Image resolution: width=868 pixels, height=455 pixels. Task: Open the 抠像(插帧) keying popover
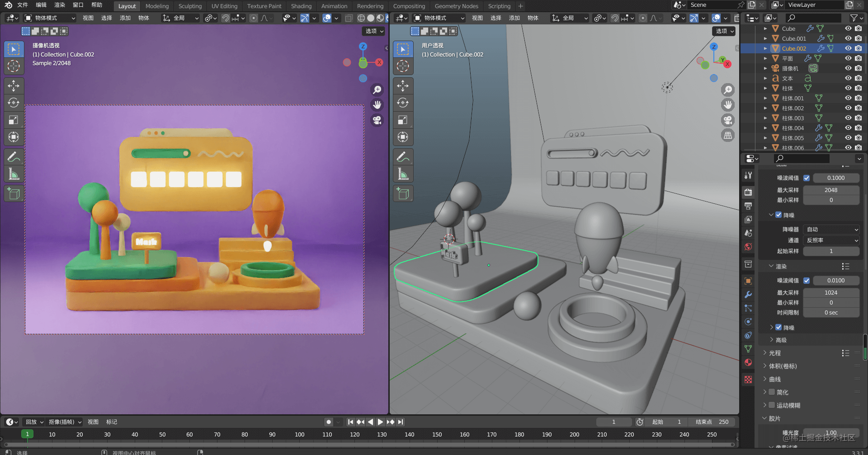[65, 422]
